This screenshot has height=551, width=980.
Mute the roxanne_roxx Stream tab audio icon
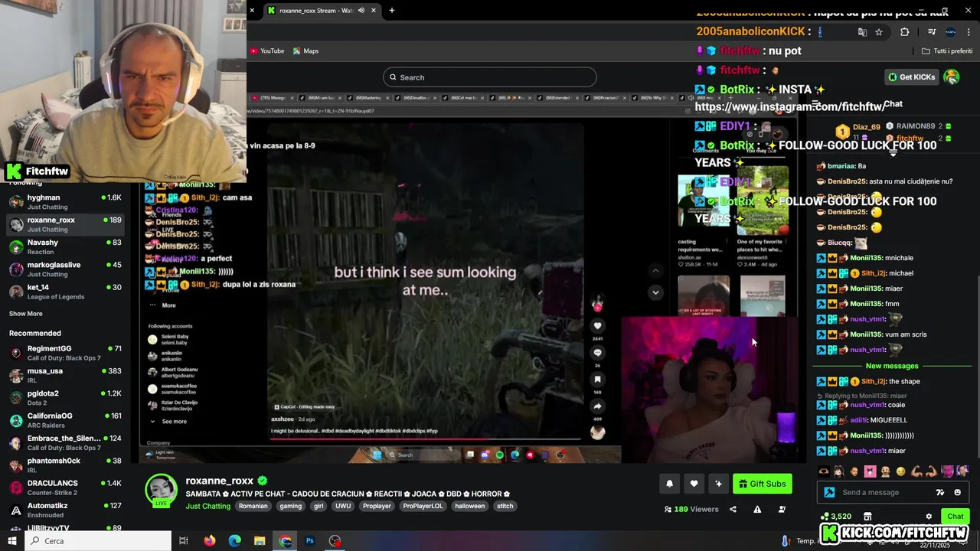(361, 11)
